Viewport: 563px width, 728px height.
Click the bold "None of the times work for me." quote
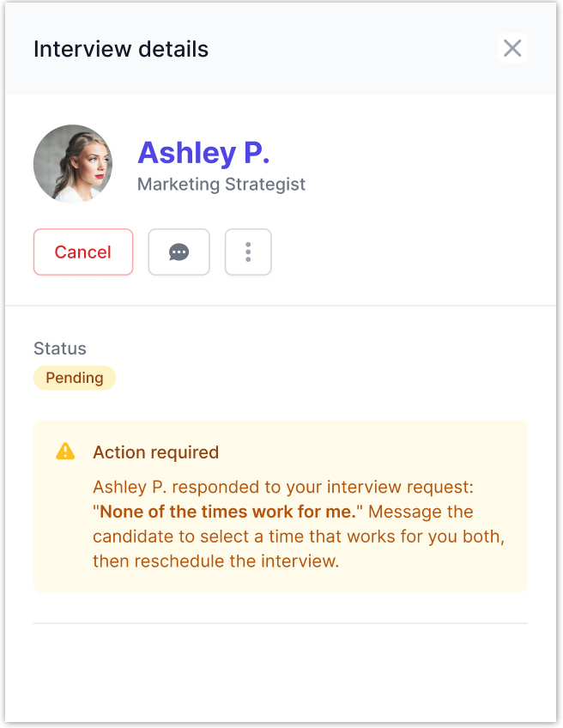pos(227,513)
